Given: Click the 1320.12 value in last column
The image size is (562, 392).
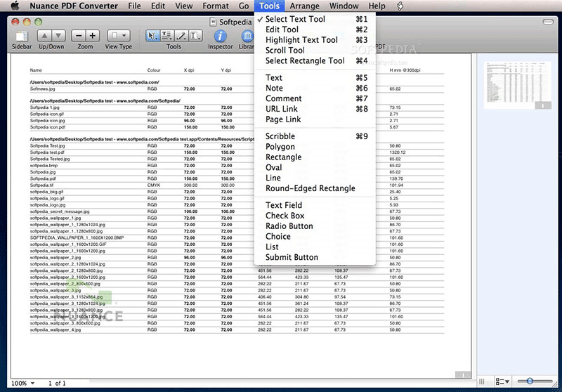Looking at the screenshot, I should pyautogui.click(x=398, y=152).
